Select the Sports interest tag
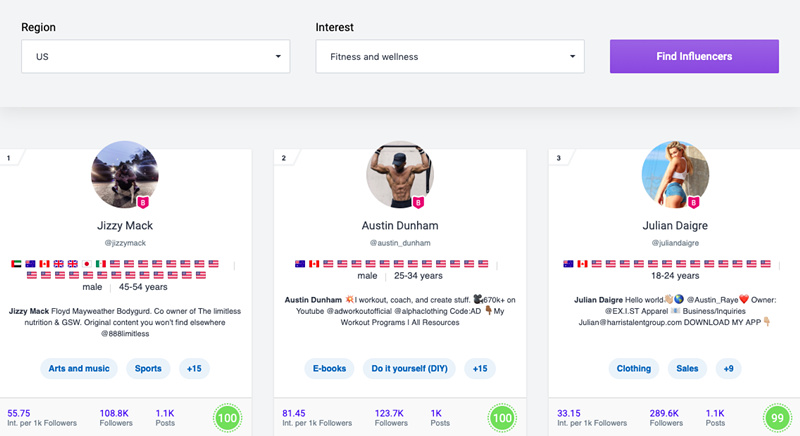The image size is (800, 436). (148, 368)
